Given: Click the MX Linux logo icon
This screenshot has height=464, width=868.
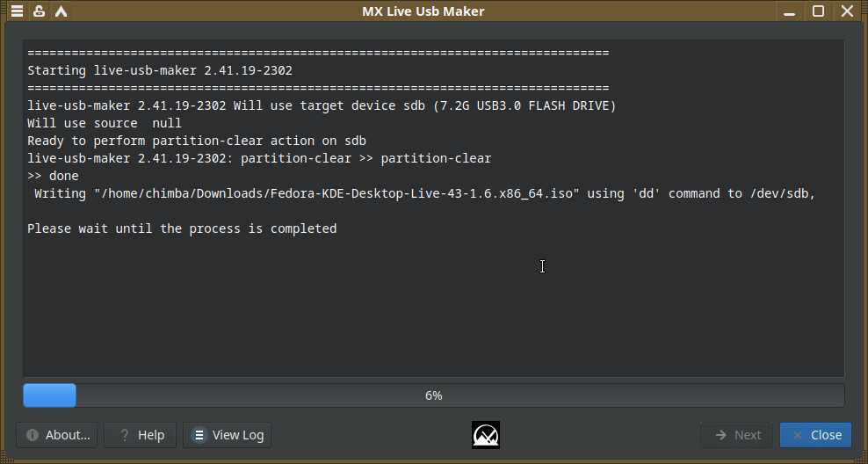Looking at the screenshot, I should [x=486, y=435].
